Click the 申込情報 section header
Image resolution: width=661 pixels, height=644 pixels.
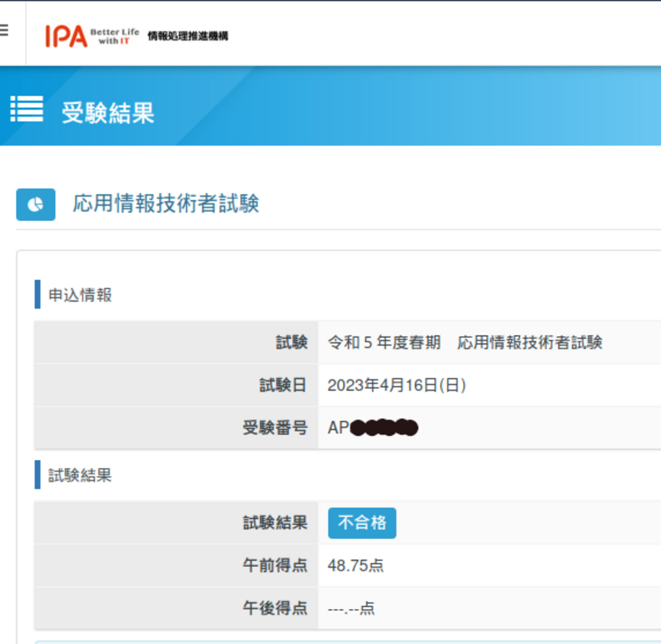80,295
